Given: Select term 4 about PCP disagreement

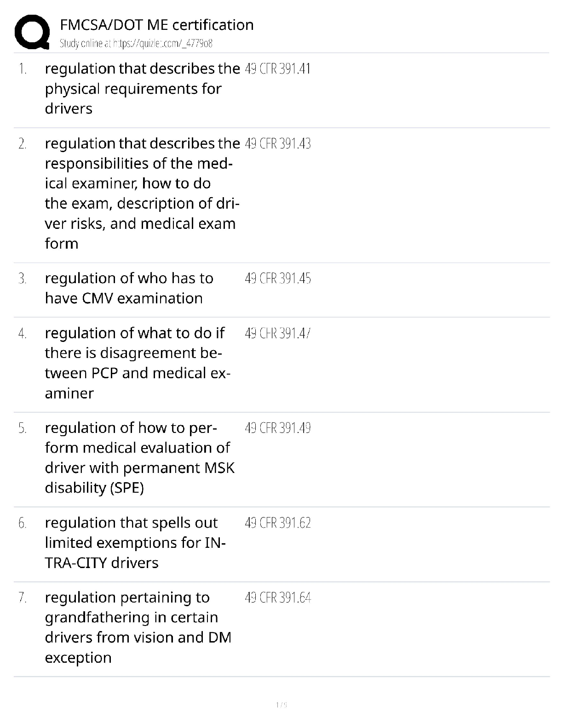Looking at the screenshot, I should (x=138, y=363).
